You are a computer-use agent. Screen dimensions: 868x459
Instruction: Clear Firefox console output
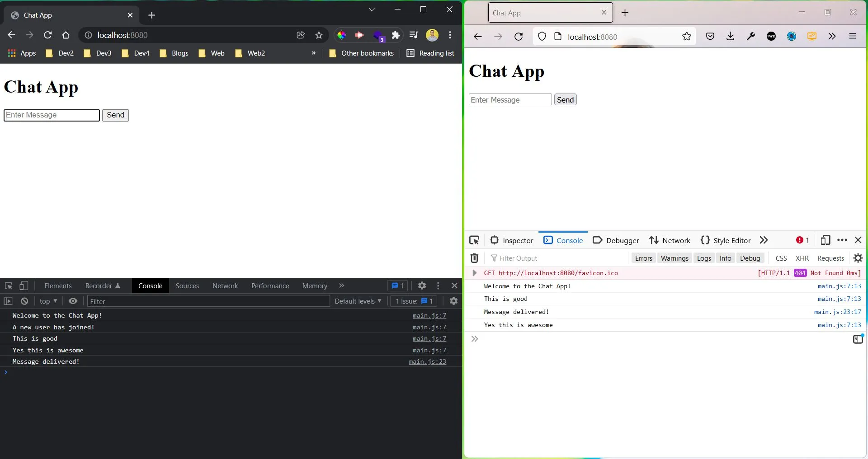coord(474,258)
